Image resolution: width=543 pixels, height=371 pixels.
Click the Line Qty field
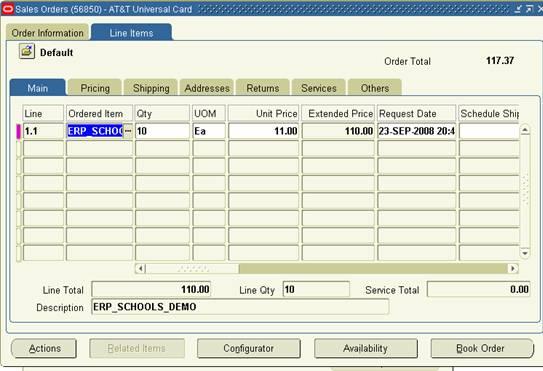(316, 289)
